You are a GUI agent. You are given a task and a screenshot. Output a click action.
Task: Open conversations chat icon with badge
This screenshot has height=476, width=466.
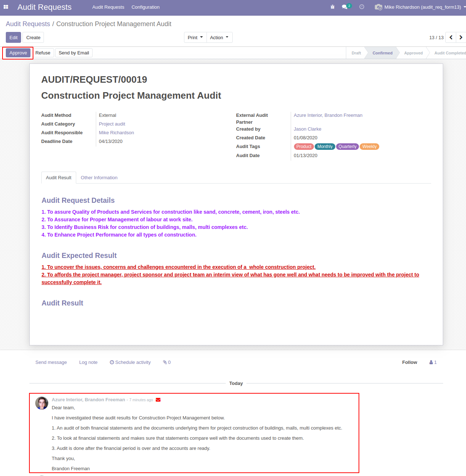point(346,7)
